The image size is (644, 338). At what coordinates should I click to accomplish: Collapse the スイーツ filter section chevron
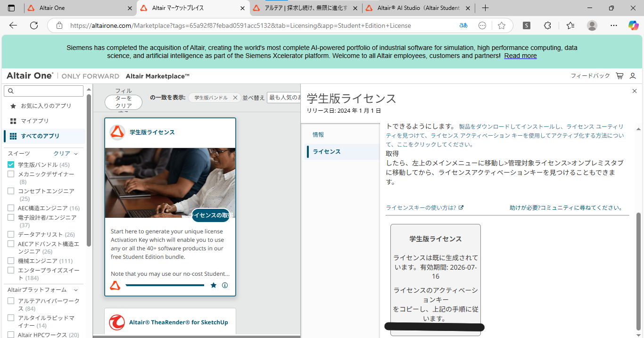point(76,154)
